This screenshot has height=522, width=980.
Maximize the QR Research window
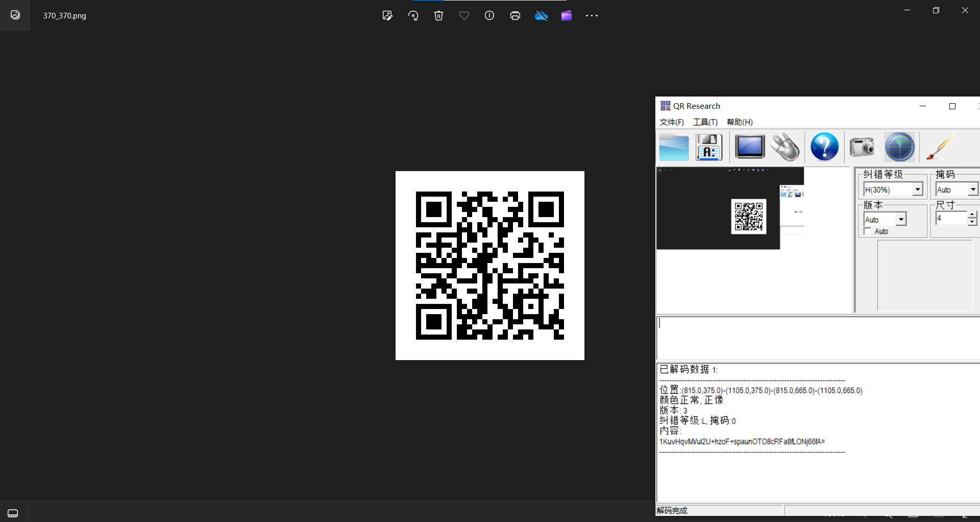pos(952,106)
